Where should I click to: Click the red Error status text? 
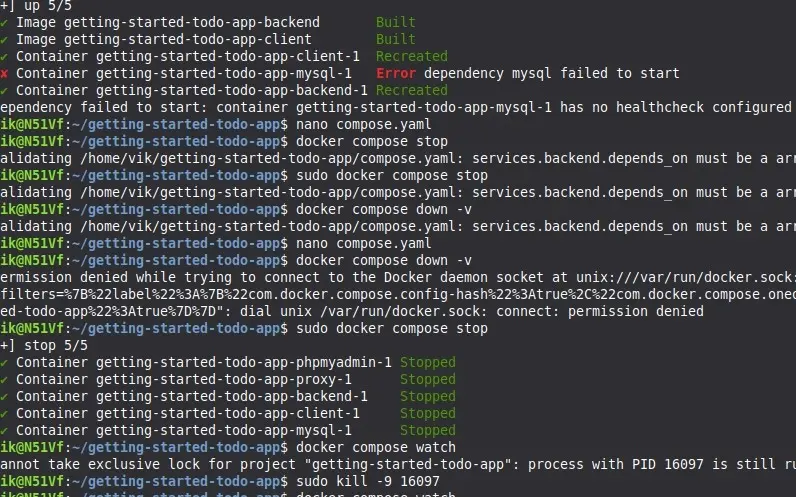(395, 74)
